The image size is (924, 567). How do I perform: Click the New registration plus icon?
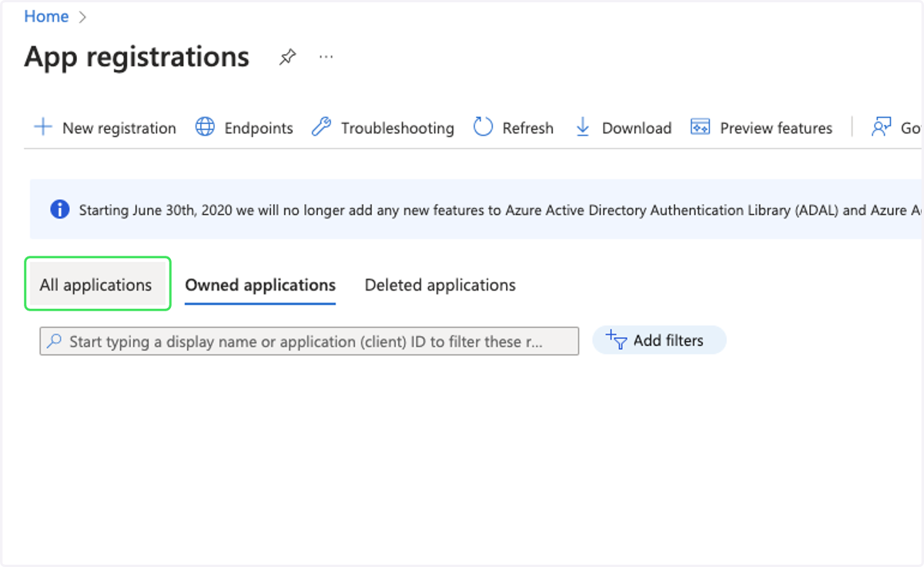[43, 127]
